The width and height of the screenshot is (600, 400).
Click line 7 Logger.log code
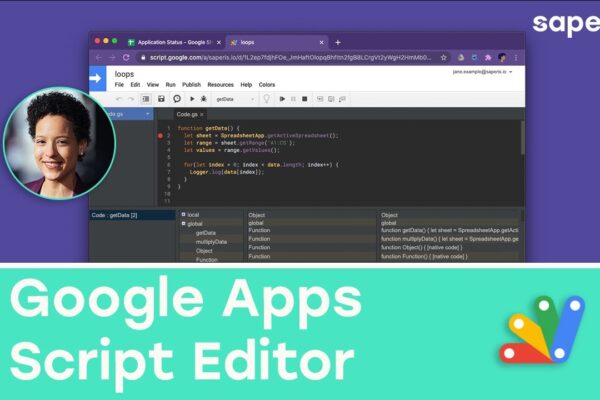227,172
